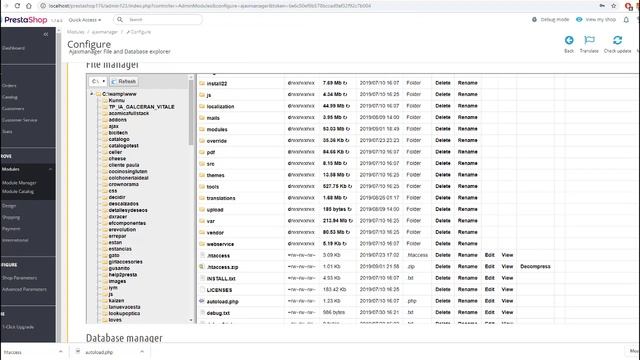Image resolution: width=640 pixels, height=360 pixels.
Task: View the autoload.php file
Action: coord(507,301)
